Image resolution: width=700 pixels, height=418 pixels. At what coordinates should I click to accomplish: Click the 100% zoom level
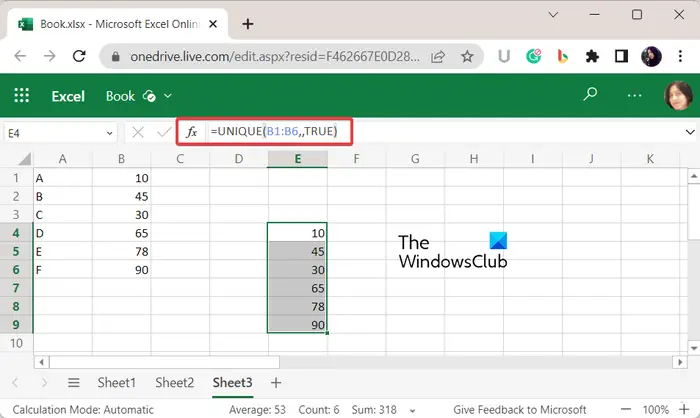(x=655, y=410)
